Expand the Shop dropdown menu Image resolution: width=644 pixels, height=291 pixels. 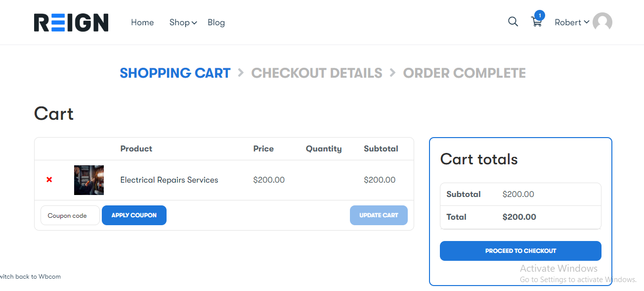183,23
